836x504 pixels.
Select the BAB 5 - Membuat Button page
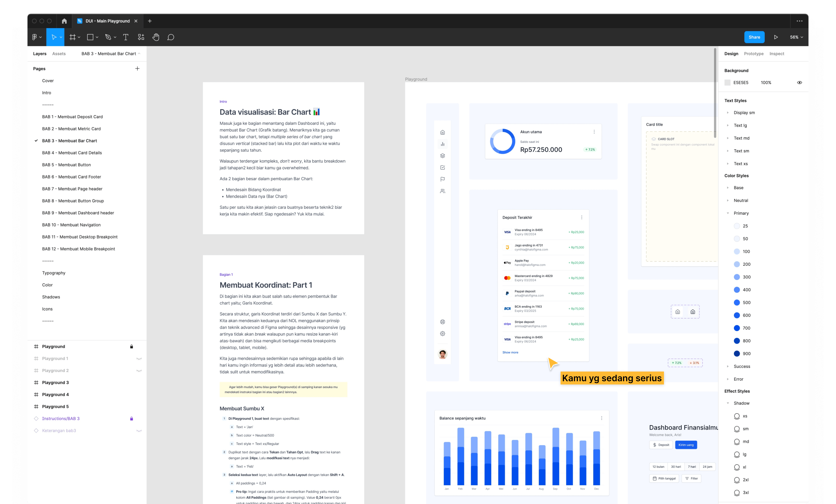click(x=67, y=164)
